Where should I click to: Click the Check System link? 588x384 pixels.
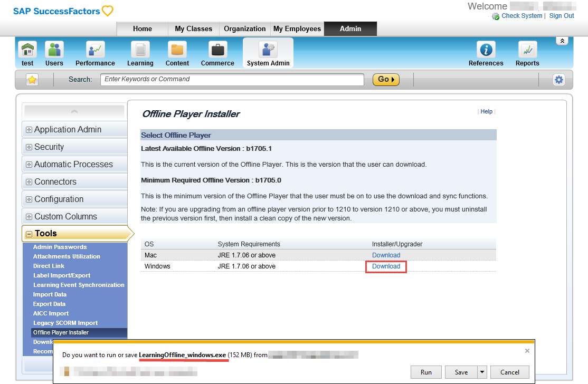(x=521, y=16)
